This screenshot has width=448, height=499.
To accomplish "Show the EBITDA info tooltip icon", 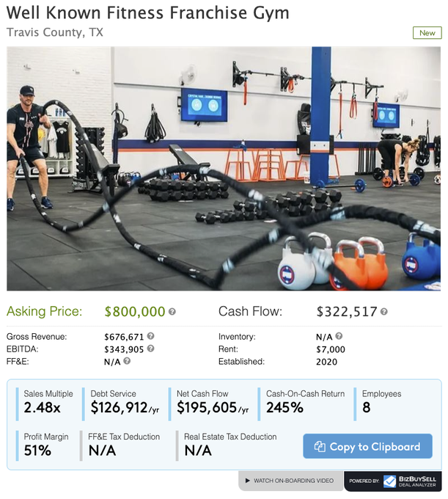I will pyautogui.click(x=151, y=349).
